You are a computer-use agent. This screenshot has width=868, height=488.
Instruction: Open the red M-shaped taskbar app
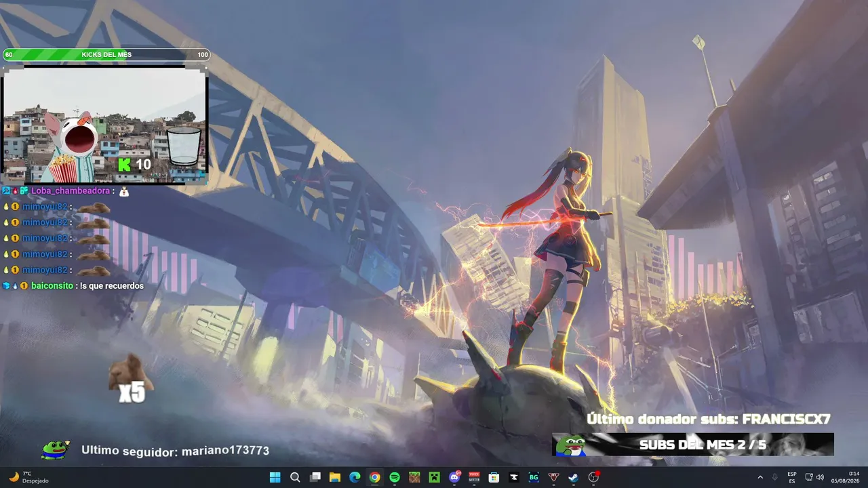[x=554, y=477]
